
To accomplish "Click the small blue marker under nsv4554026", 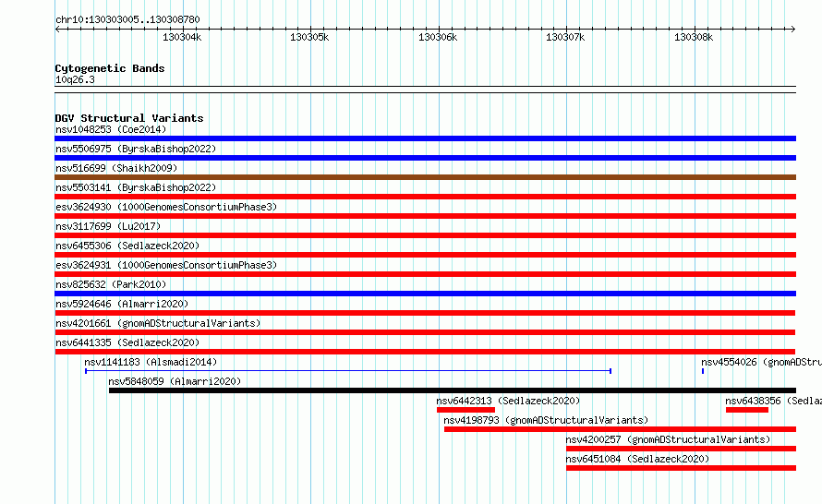I will [x=703, y=371].
